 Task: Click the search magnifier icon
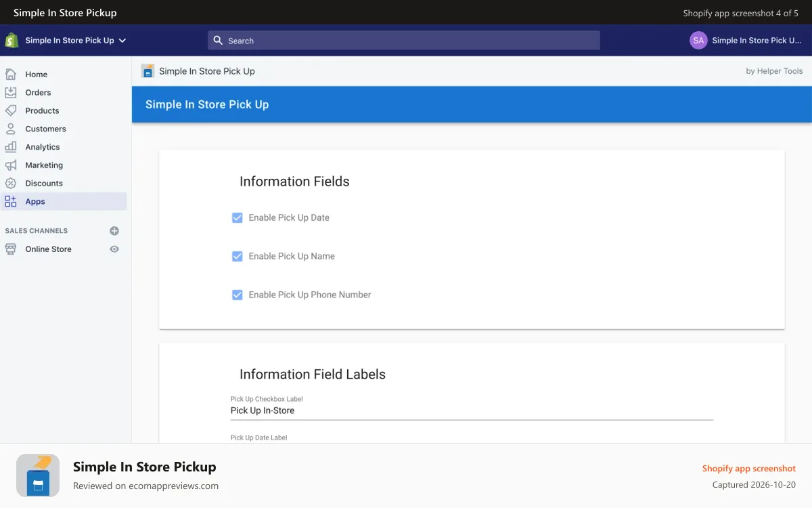(218, 41)
